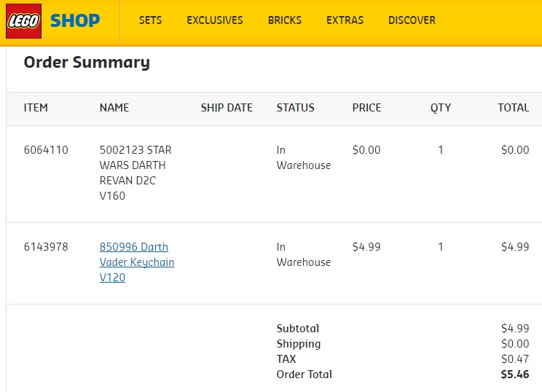542x392 pixels.
Task: Click the Order Summary heading
Action: coord(87,63)
